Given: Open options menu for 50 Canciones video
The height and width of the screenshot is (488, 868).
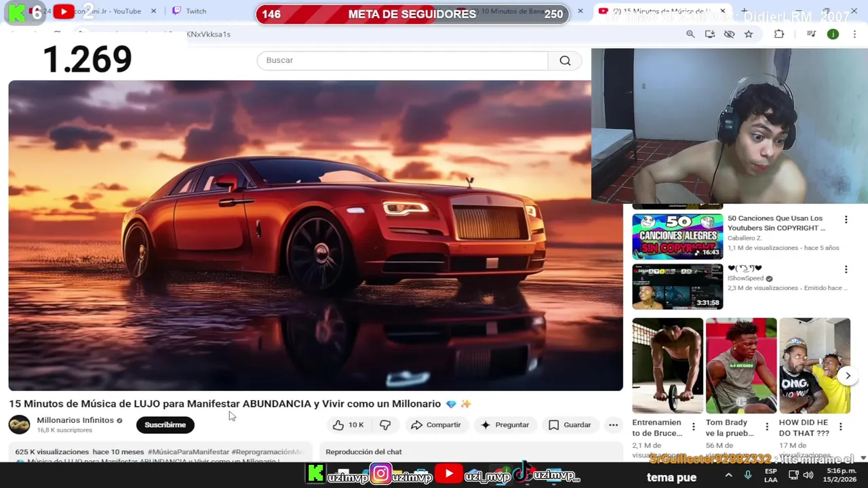Looking at the screenshot, I should 846,220.
